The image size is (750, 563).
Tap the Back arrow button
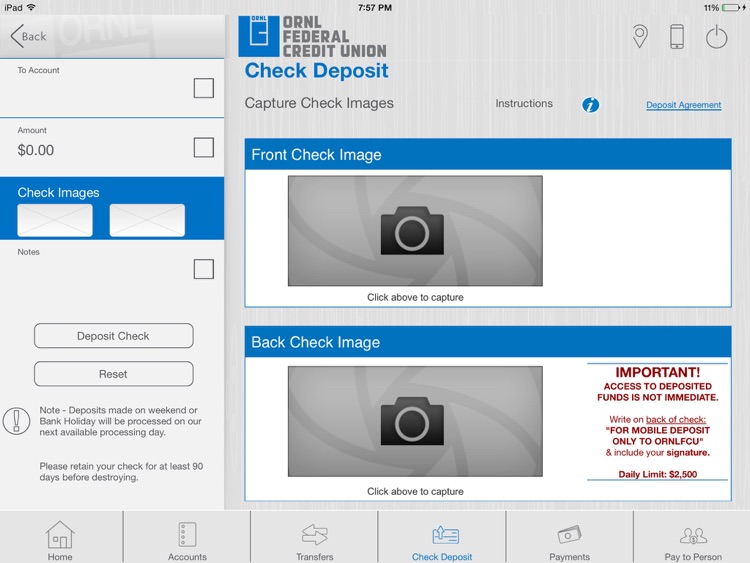[29, 36]
